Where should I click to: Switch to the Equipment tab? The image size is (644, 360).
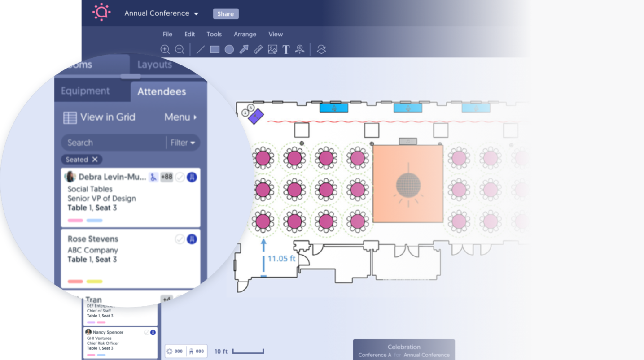(x=85, y=91)
